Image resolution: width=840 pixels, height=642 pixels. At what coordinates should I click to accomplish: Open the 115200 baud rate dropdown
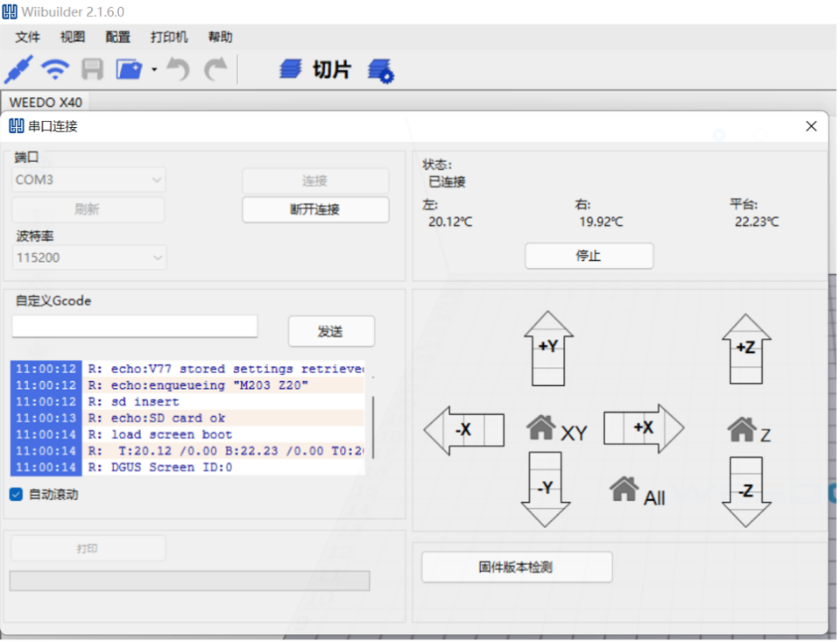[89, 258]
